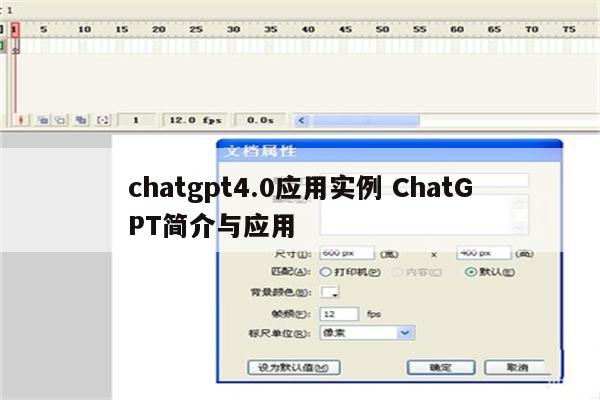Image resolution: width=600 pixels, height=400 pixels.
Task: Select the 默认 (Default) match radio button
Action: pyautogui.click(x=471, y=272)
